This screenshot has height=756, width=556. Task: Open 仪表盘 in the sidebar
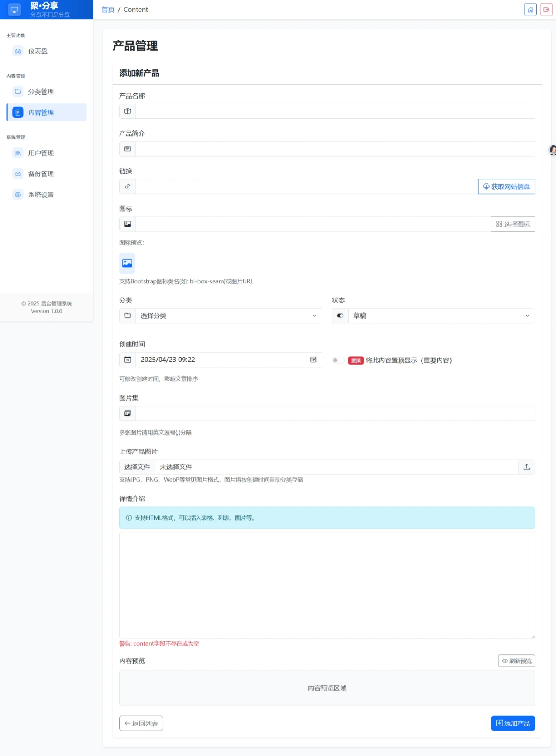point(38,51)
